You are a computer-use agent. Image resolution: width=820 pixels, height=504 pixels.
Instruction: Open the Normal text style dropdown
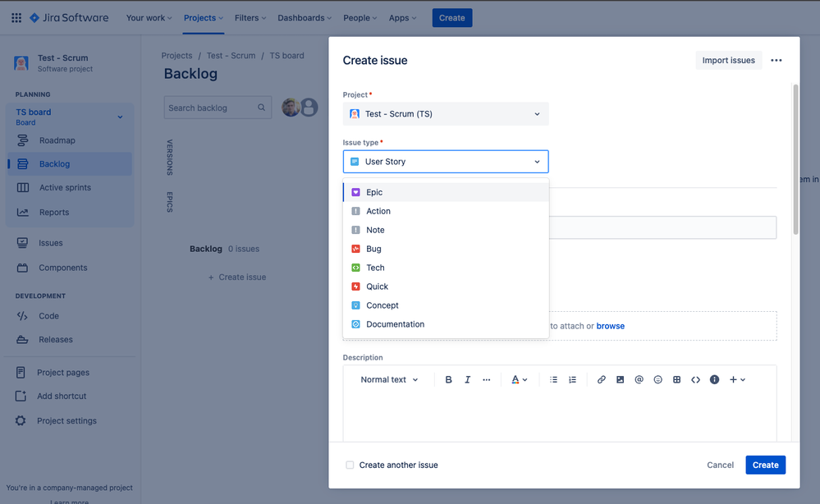389,379
